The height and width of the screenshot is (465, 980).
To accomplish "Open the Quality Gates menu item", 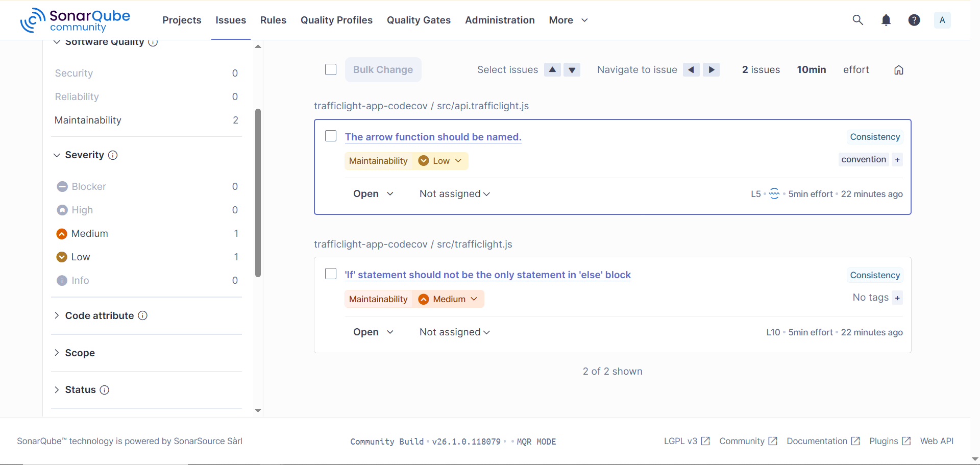I will [x=419, y=20].
